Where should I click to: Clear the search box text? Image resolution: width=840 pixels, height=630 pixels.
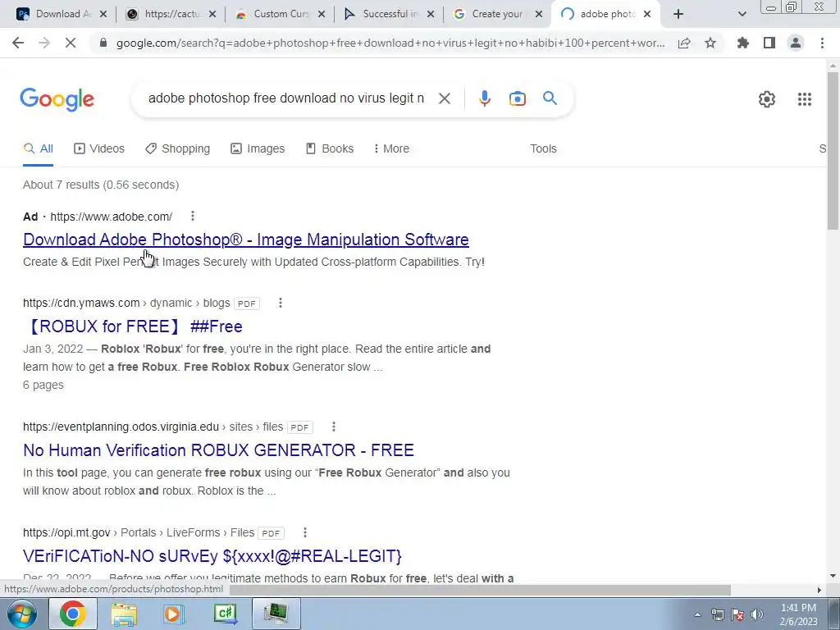pos(444,98)
